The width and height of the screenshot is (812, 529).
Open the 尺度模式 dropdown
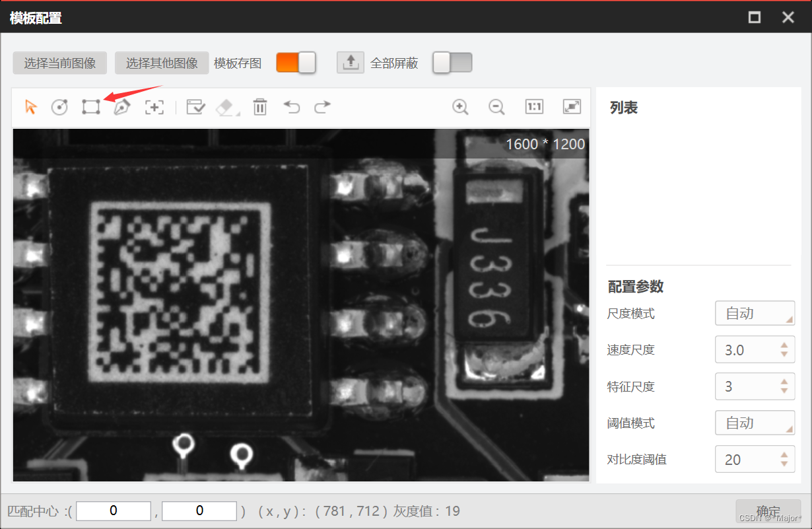click(755, 313)
